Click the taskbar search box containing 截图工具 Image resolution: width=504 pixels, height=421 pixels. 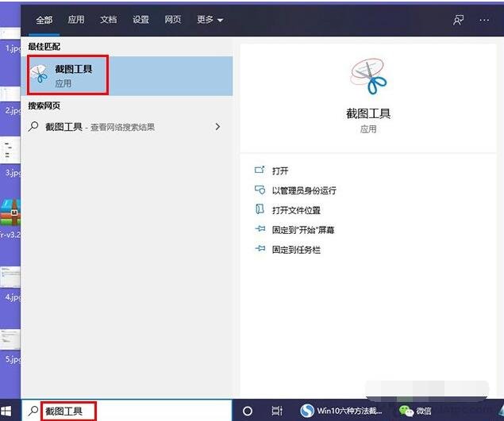[127, 411]
